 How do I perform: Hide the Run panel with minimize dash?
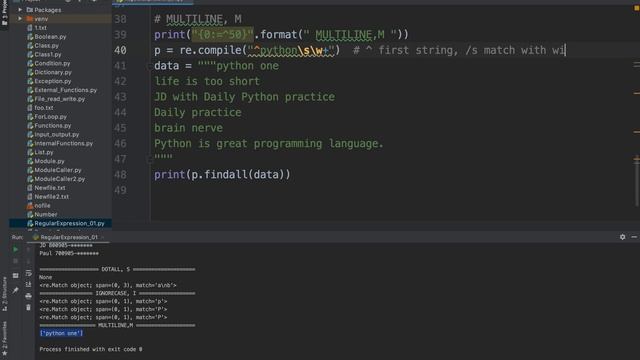[x=634, y=237]
